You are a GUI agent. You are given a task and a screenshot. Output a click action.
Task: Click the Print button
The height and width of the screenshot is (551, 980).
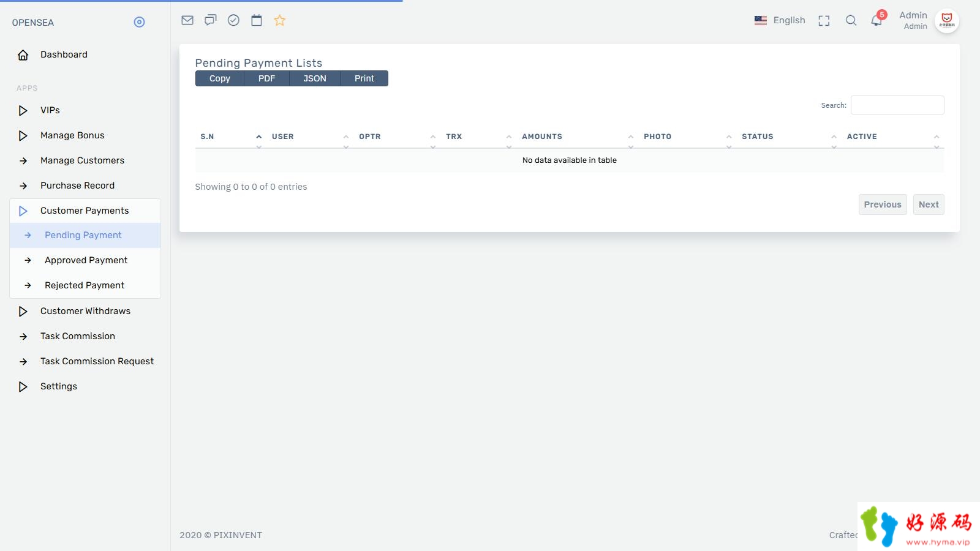tap(364, 78)
